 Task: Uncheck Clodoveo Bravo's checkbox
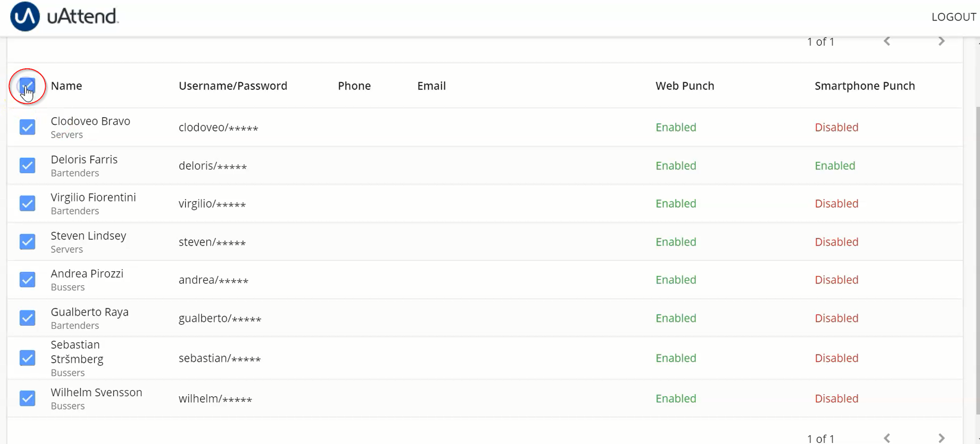click(27, 127)
